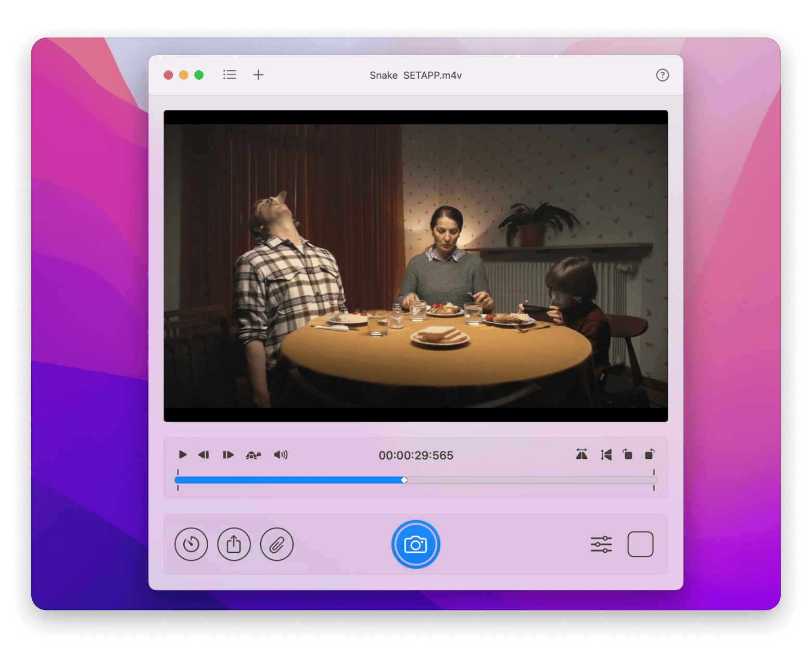
Task: Click the start trim marker on the timeline
Action: tap(178, 480)
